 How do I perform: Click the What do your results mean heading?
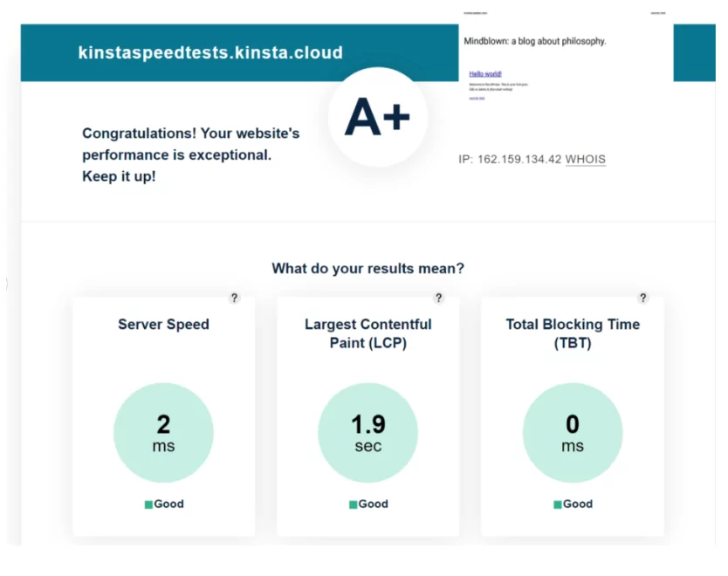click(367, 269)
